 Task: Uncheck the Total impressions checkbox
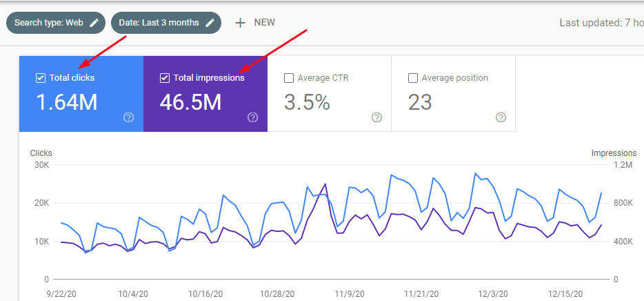tap(164, 78)
